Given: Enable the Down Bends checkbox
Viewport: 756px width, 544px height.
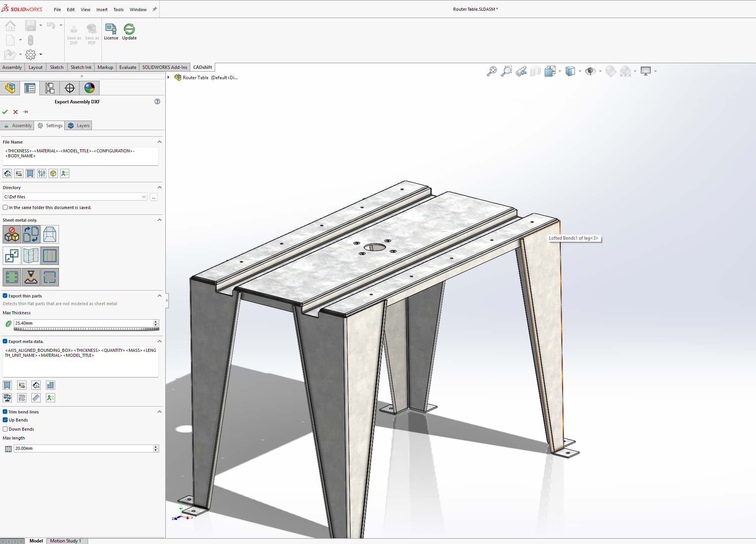Looking at the screenshot, I should (5, 429).
